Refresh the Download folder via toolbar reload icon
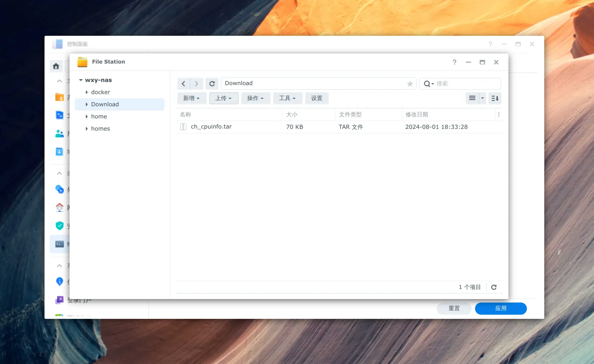This screenshot has height=364, width=594. (212, 84)
